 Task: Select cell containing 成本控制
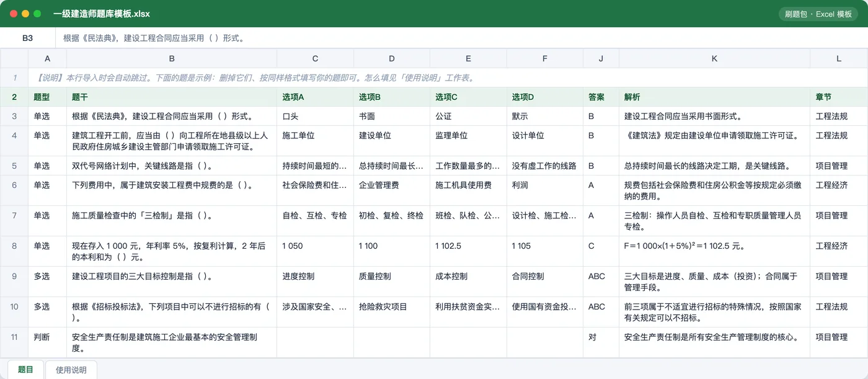click(x=468, y=281)
